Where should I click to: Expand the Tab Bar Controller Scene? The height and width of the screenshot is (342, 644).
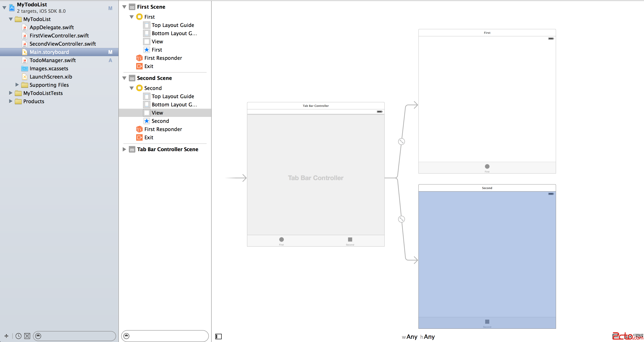click(124, 149)
